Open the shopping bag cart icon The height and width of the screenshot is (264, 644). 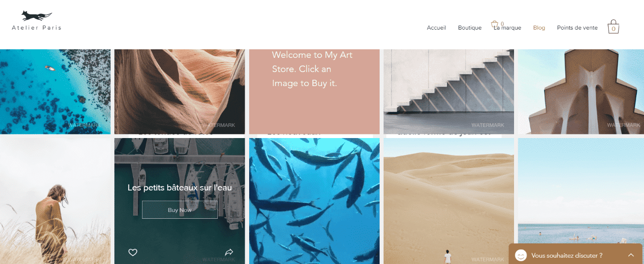tap(613, 26)
